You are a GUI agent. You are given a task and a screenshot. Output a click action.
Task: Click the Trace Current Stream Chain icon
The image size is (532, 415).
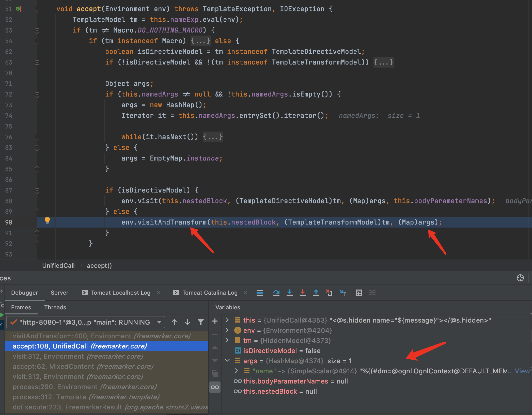click(372, 293)
